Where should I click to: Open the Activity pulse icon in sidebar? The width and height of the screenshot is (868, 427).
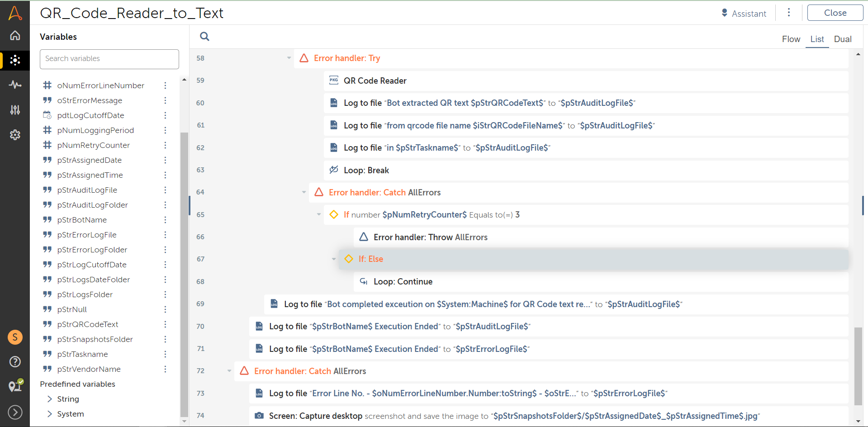[x=15, y=85]
